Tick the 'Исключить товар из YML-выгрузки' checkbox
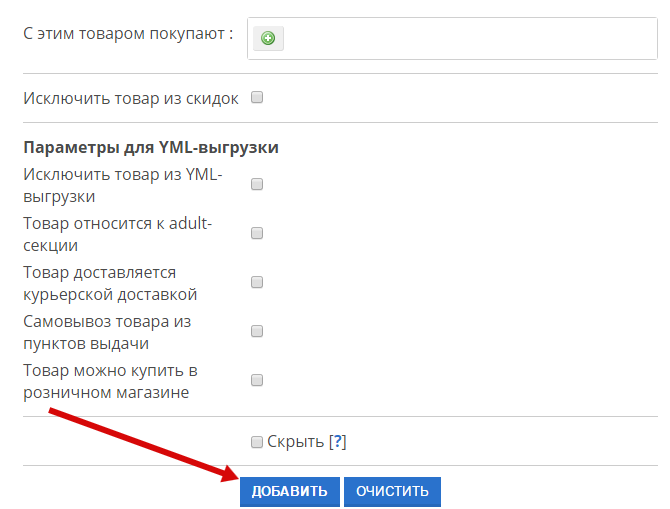 (x=257, y=185)
